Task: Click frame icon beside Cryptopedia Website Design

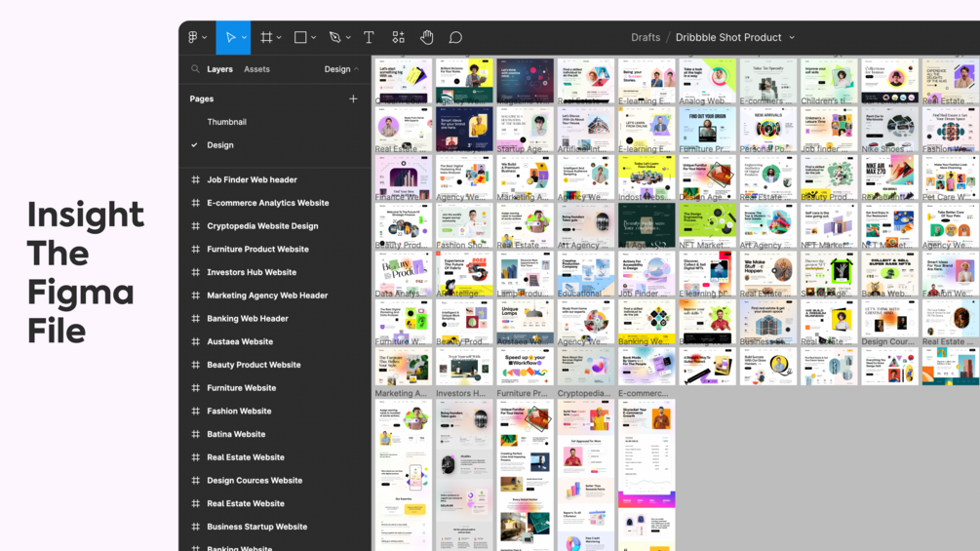Action: [x=196, y=226]
